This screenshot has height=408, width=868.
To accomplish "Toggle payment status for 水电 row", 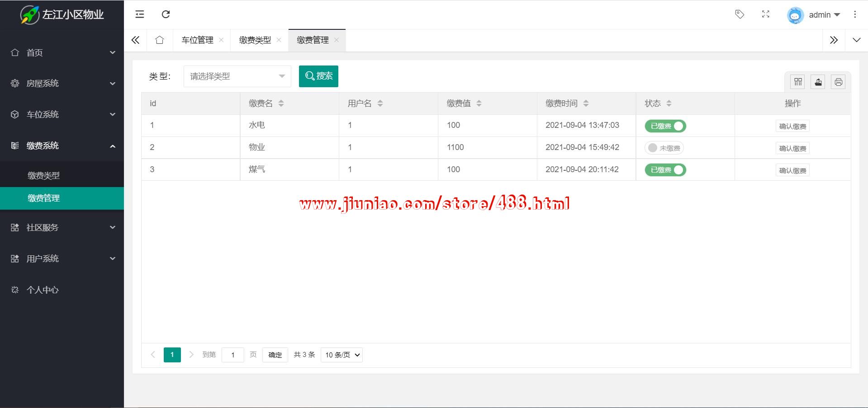I will coord(665,126).
